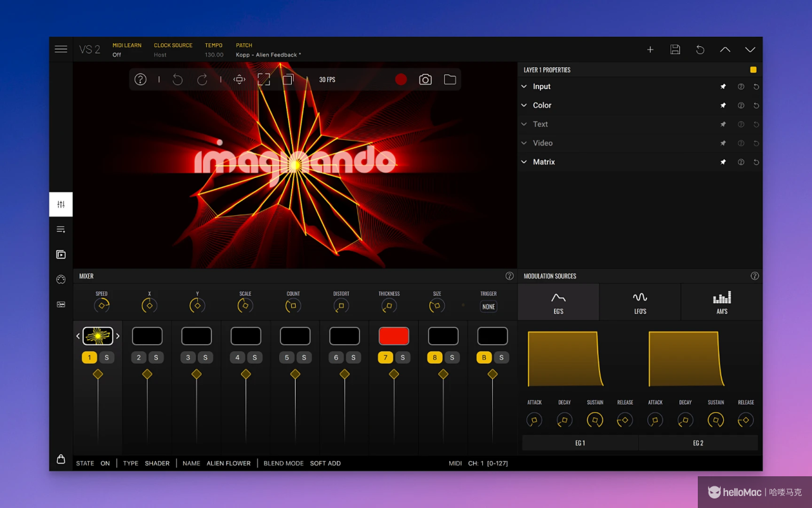Switch layer 1 to previous material arrow

(x=78, y=336)
